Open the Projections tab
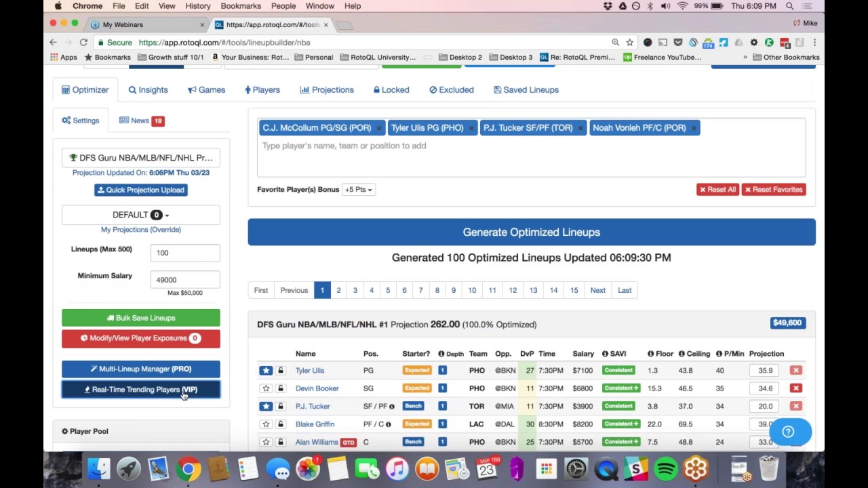Viewport: 868px width, 488px height. (x=327, y=90)
